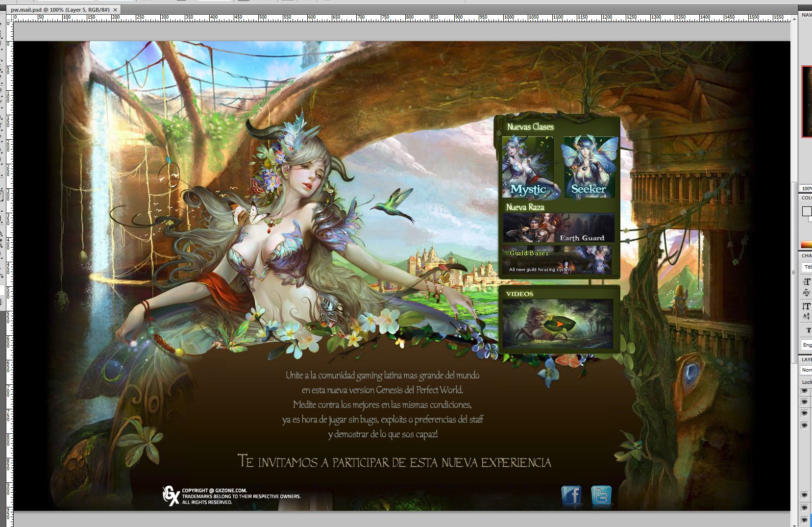Click the line 'y demostrar de lo que sos capaz!'

click(383, 434)
